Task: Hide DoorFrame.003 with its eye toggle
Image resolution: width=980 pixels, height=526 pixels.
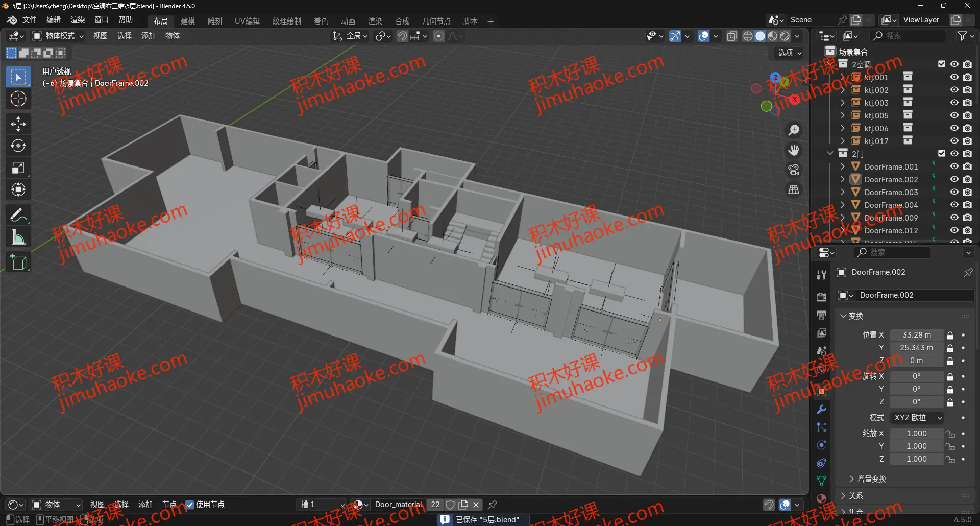Action: [x=954, y=192]
